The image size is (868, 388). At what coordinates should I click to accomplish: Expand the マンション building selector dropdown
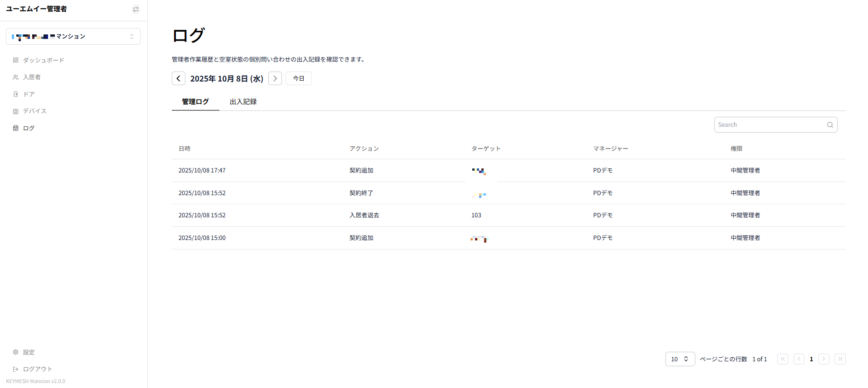point(73,37)
